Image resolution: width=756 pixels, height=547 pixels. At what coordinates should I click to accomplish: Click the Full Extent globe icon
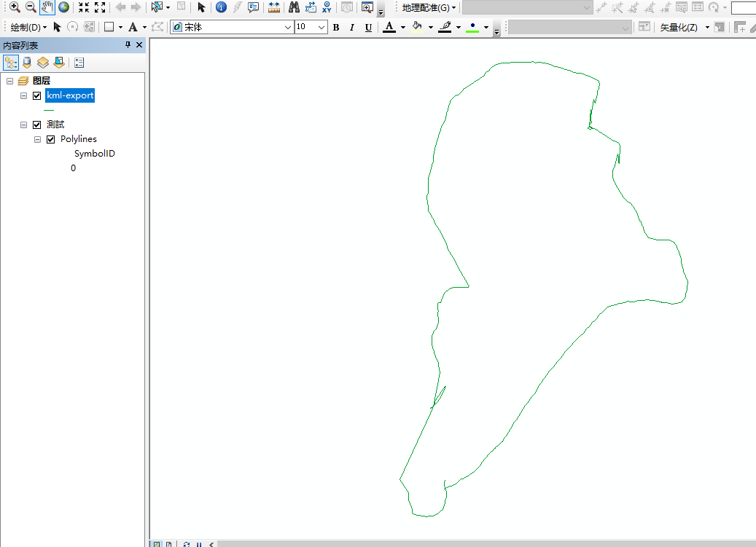pos(63,7)
